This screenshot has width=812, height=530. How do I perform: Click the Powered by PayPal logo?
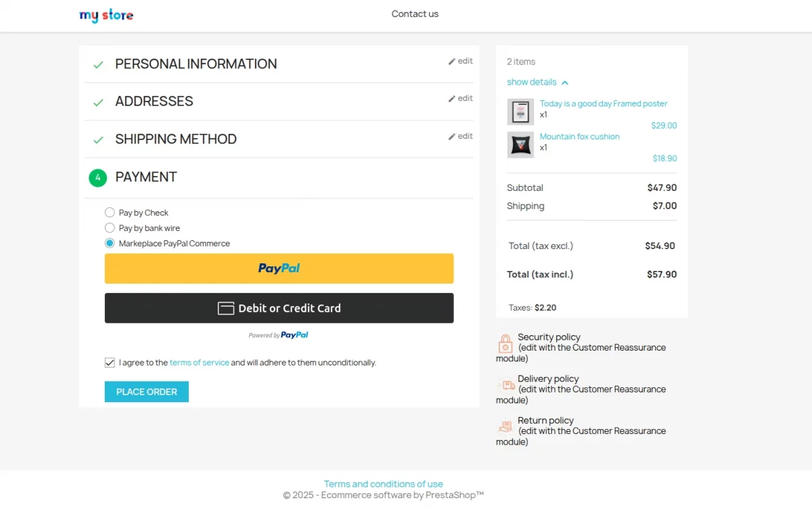[x=279, y=334]
